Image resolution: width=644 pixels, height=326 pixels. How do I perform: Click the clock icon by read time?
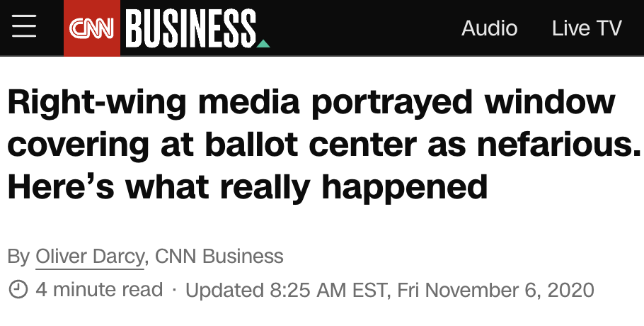[18, 290]
